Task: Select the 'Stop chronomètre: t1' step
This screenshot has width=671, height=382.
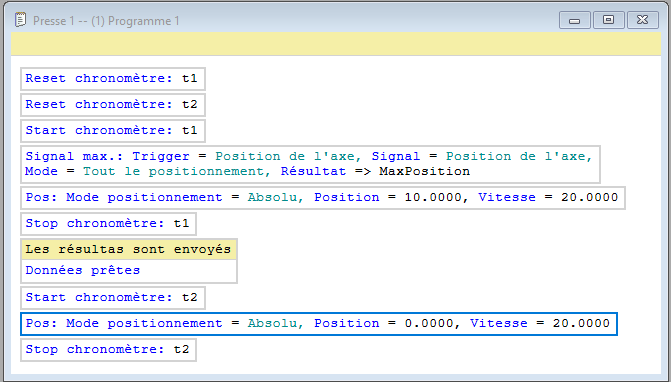Action: [x=108, y=224]
